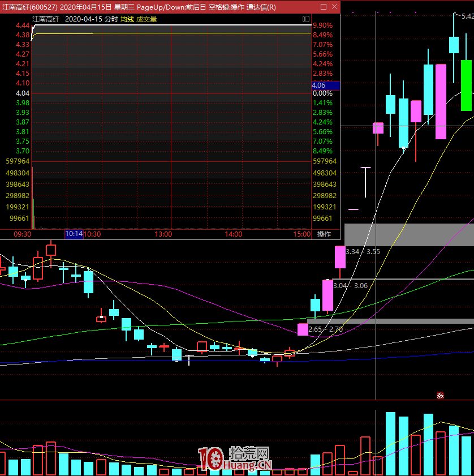Click the 0.00% percentage label
The image size is (474, 476).
pyautogui.click(x=323, y=93)
